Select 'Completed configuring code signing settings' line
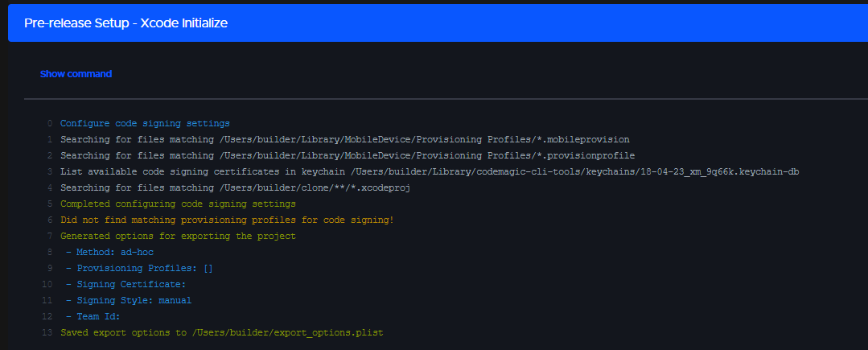868x350 pixels. click(x=178, y=204)
